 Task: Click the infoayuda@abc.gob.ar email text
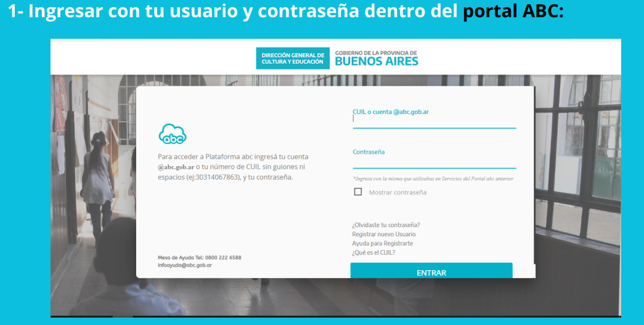[x=185, y=265]
